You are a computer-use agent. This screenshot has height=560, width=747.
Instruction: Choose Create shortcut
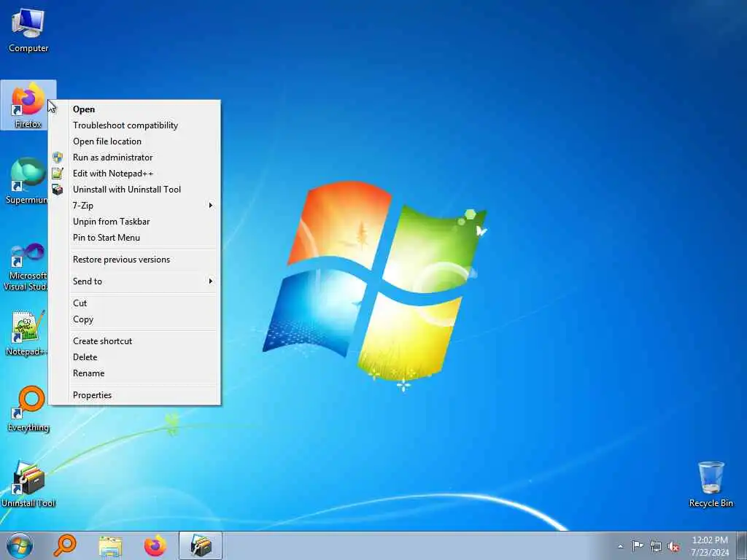pos(134,341)
